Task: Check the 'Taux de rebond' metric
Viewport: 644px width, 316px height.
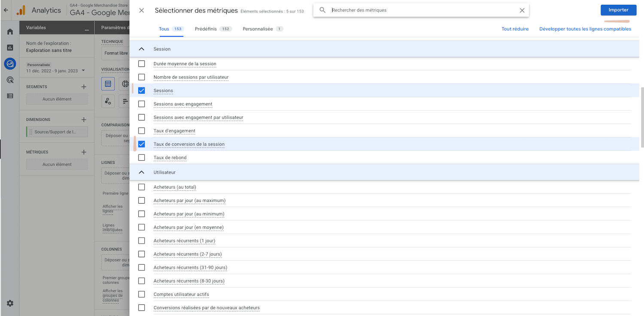Action: click(142, 157)
